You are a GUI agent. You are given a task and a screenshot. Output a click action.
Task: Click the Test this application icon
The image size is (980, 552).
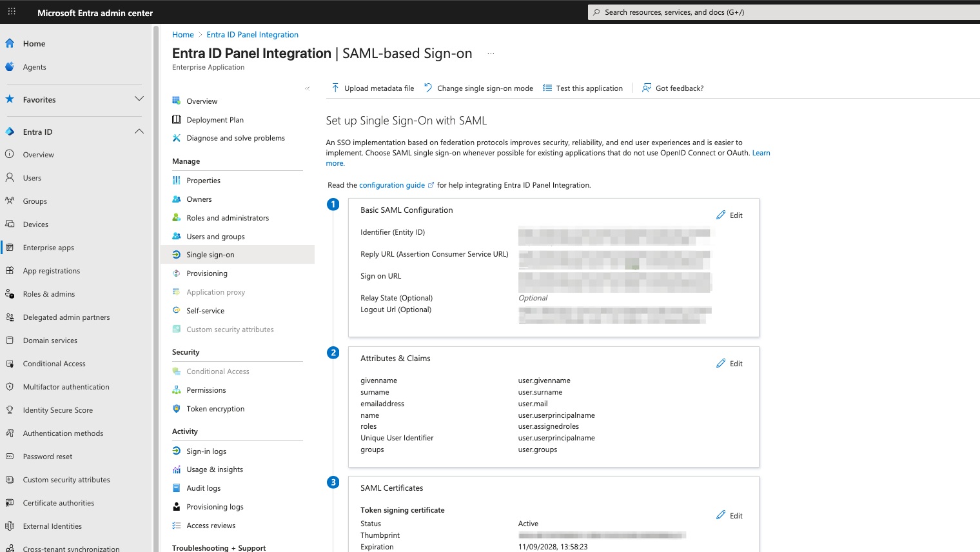(x=547, y=88)
